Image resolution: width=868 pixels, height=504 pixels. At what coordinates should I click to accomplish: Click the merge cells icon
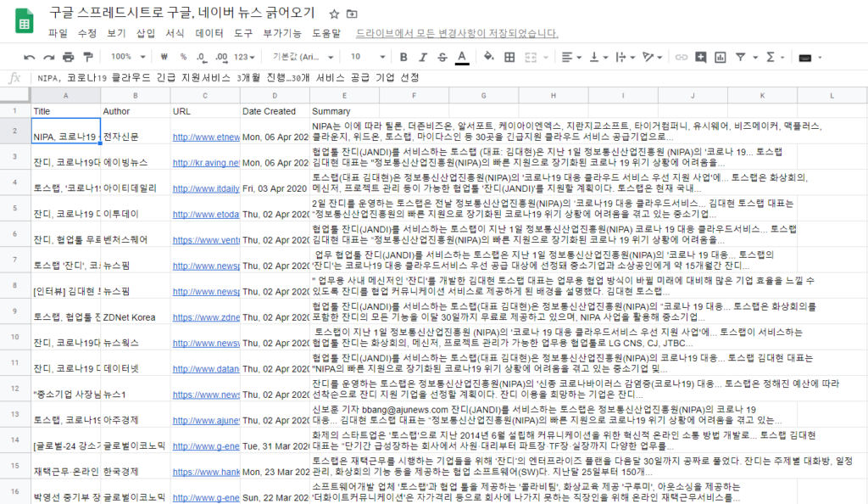[531, 57]
